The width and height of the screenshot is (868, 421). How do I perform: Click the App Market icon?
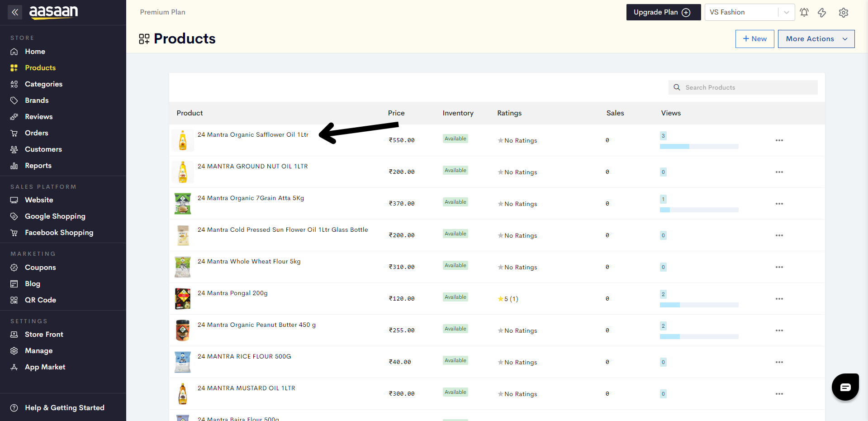[x=14, y=367]
